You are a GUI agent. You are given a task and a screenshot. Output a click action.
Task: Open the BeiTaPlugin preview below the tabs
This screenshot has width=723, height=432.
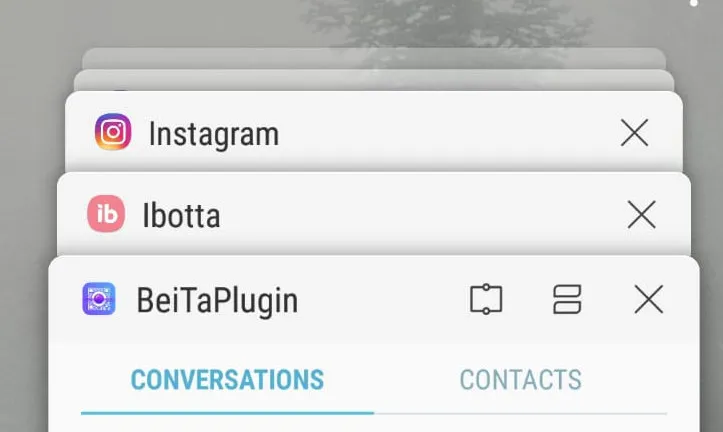click(x=374, y=424)
